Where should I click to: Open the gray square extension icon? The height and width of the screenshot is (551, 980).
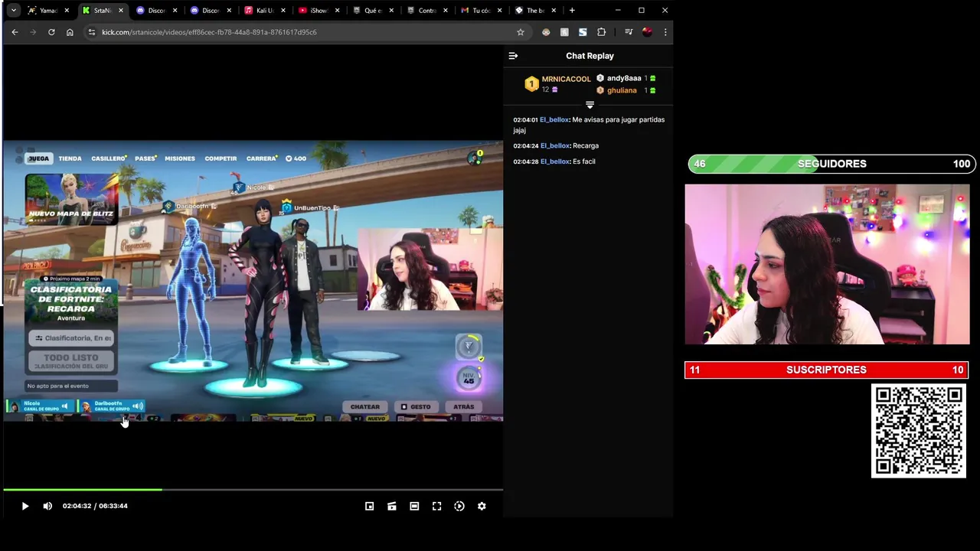pyautogui.click(x=564, y=32)
